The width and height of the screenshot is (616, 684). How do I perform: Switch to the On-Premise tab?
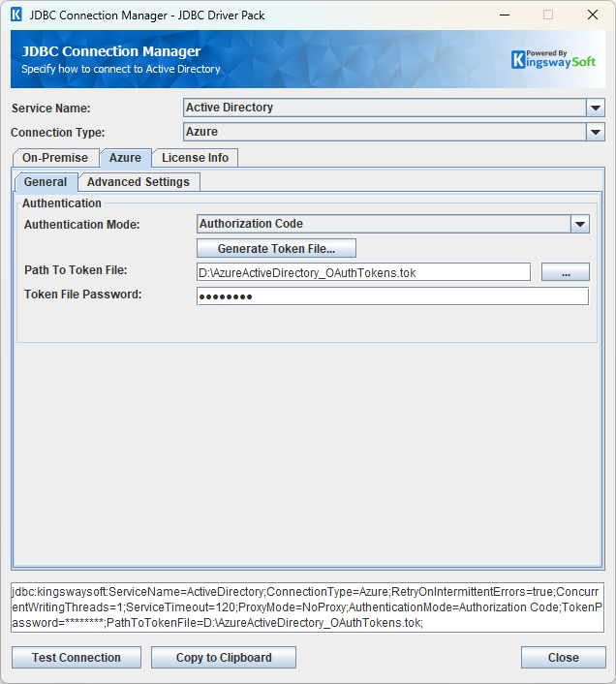[x=55, y=158]
